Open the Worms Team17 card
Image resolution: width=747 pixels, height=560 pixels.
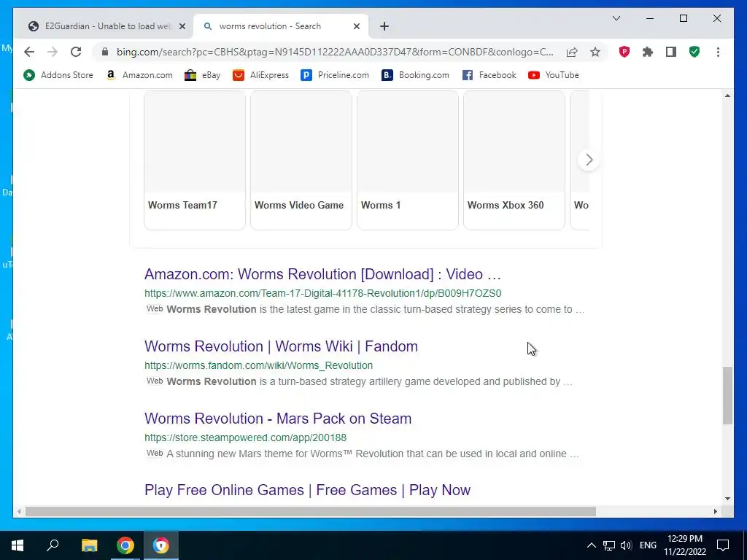point(194,160)
